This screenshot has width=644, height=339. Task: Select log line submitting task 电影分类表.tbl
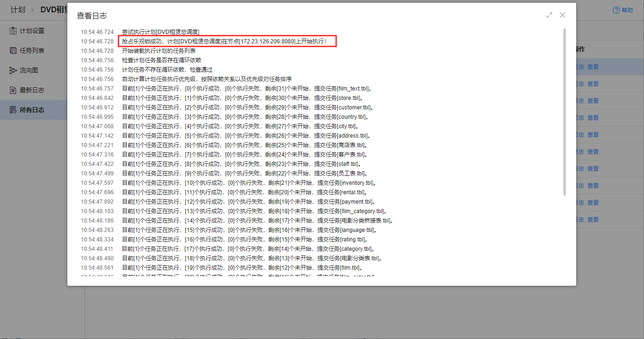pyautogui.click(x=252, y=258)
